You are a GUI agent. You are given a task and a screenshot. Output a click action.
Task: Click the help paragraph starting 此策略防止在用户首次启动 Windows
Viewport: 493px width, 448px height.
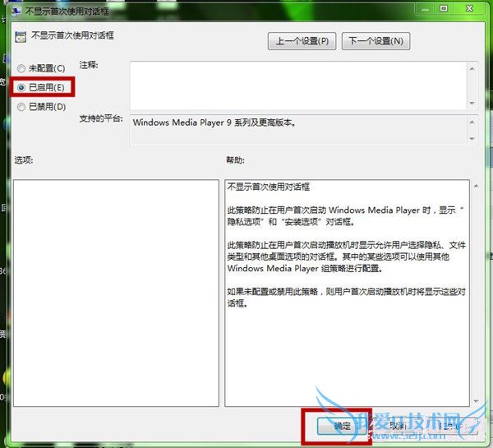coord(346,216)
